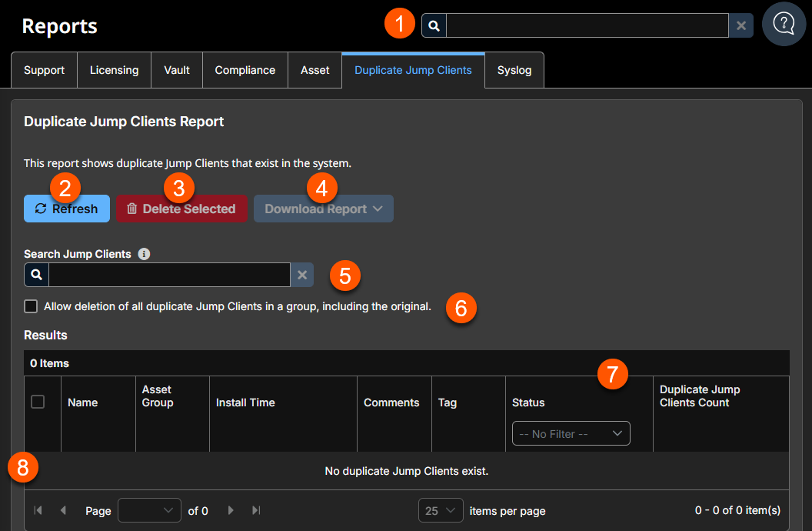Open the help chat bubble icon
Viewport: 812px width, 531px height.
pyautogui.click(x=784, y=24)
